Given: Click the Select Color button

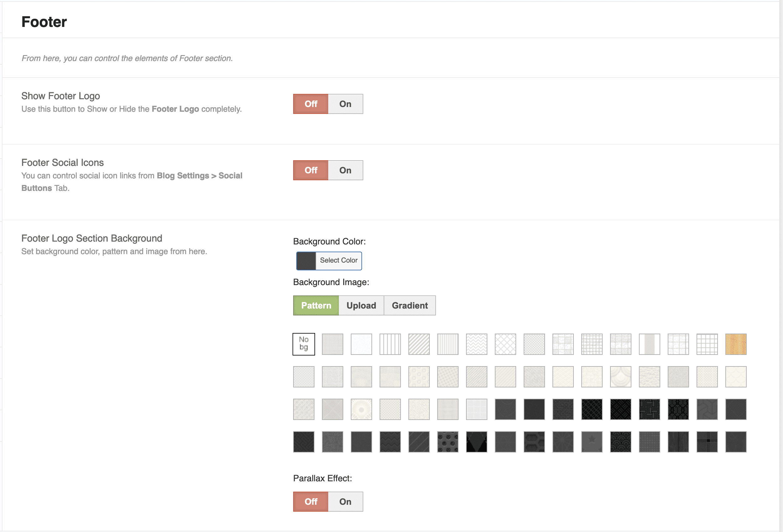Looking at the screenshot, I should (x=338, y=260).
